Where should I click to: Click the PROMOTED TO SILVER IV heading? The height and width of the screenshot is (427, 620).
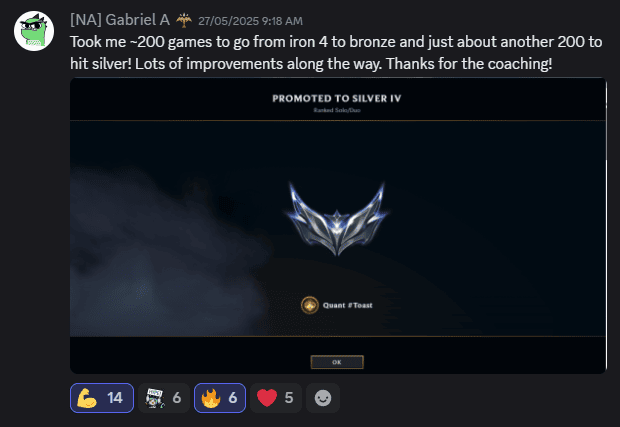[336, 98]
